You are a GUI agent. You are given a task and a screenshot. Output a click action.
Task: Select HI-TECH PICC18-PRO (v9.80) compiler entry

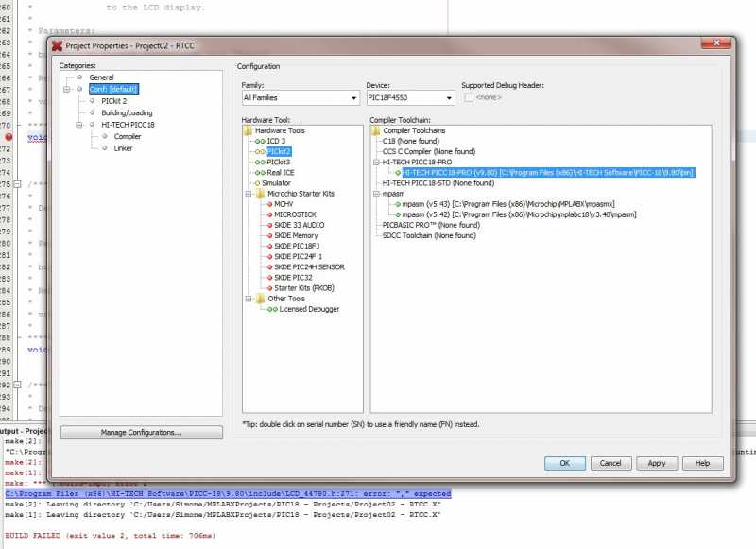[x=548, y=173]
